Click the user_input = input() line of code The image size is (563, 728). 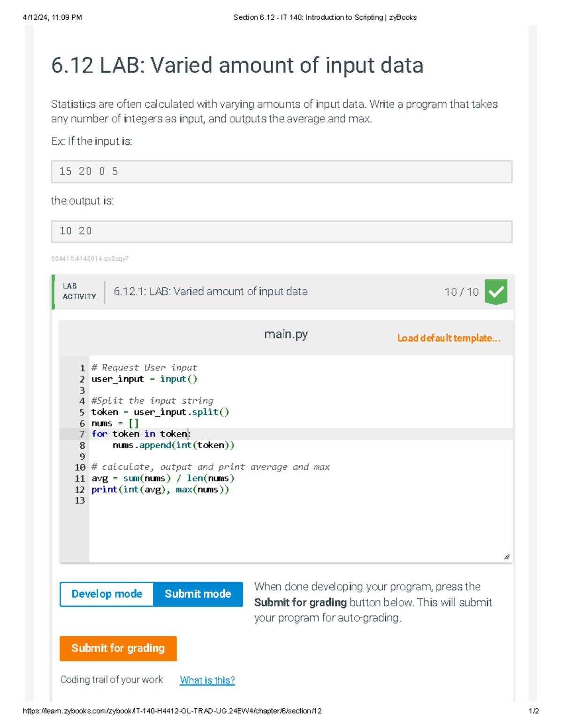coord(145,379)
